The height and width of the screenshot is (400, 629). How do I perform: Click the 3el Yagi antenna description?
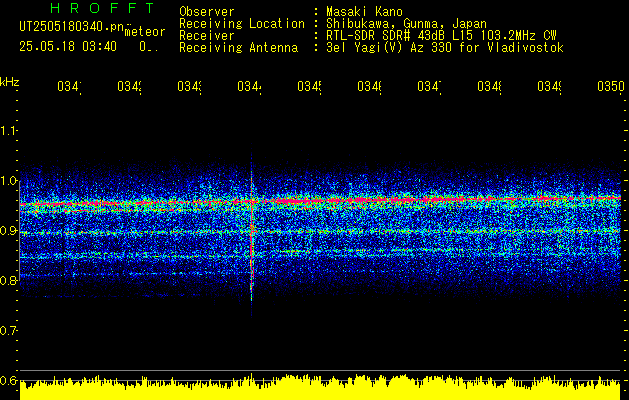pyautogui.click(x=445, y=48)
